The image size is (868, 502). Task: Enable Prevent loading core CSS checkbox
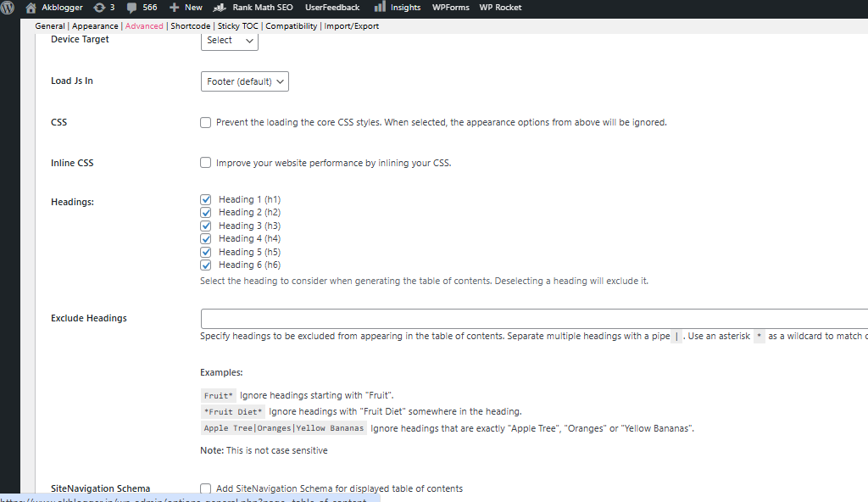click(x=205, y=122)
